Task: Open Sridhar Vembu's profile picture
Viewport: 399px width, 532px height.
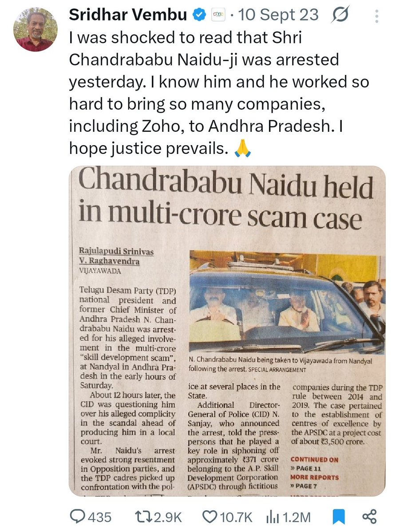Action: [36, 30]
